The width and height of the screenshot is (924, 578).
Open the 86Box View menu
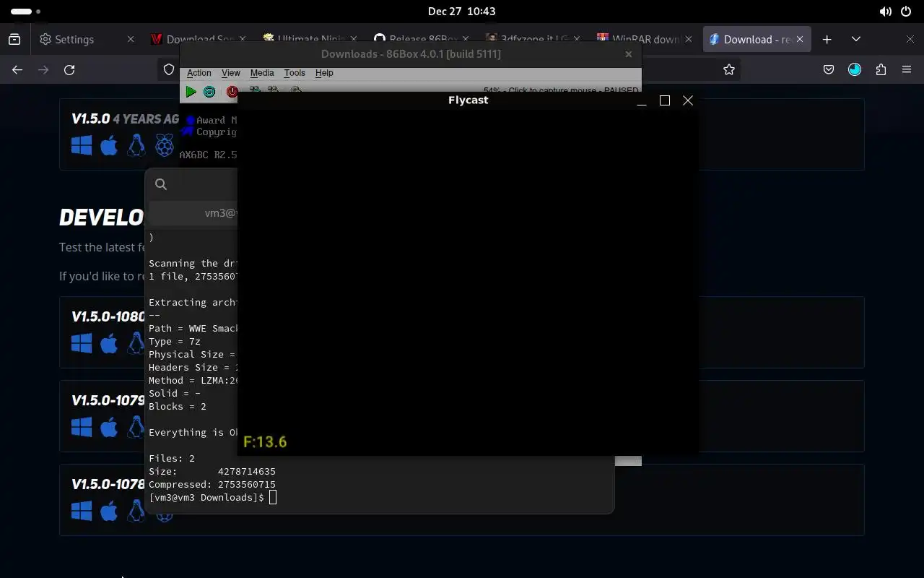[x=231, y=73]
